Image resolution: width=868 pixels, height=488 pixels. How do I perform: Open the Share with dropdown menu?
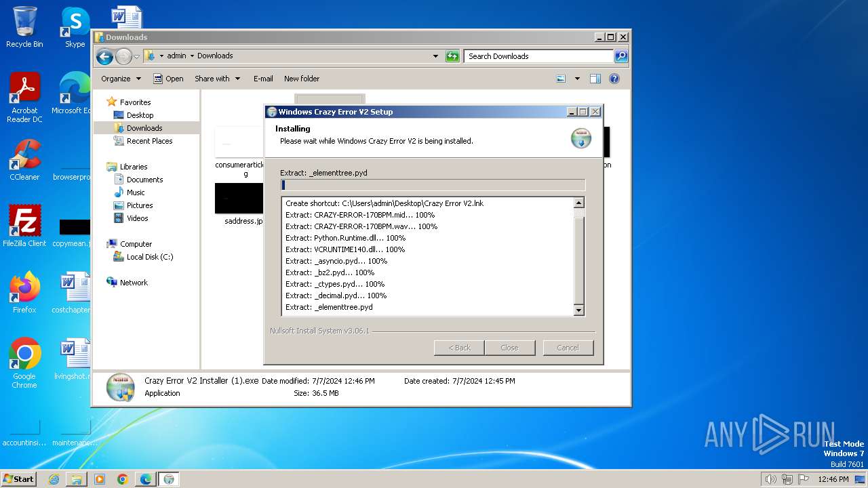point(217,79)
